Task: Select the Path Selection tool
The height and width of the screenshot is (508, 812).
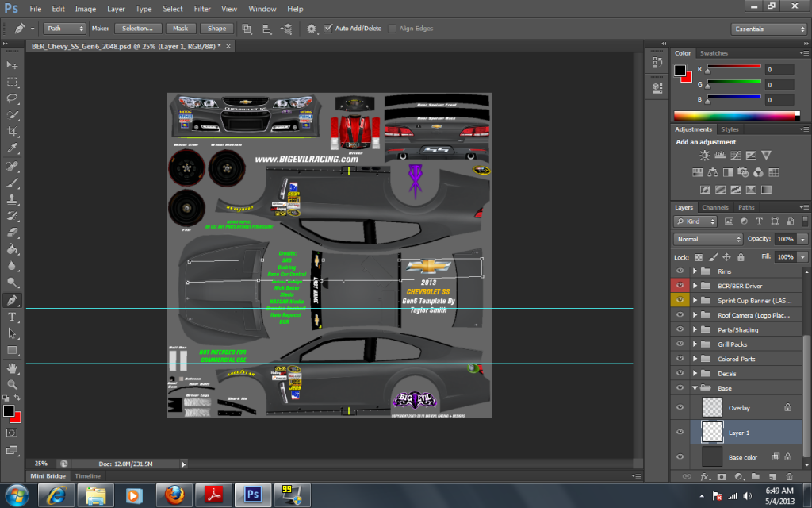Action: [12, 333]
